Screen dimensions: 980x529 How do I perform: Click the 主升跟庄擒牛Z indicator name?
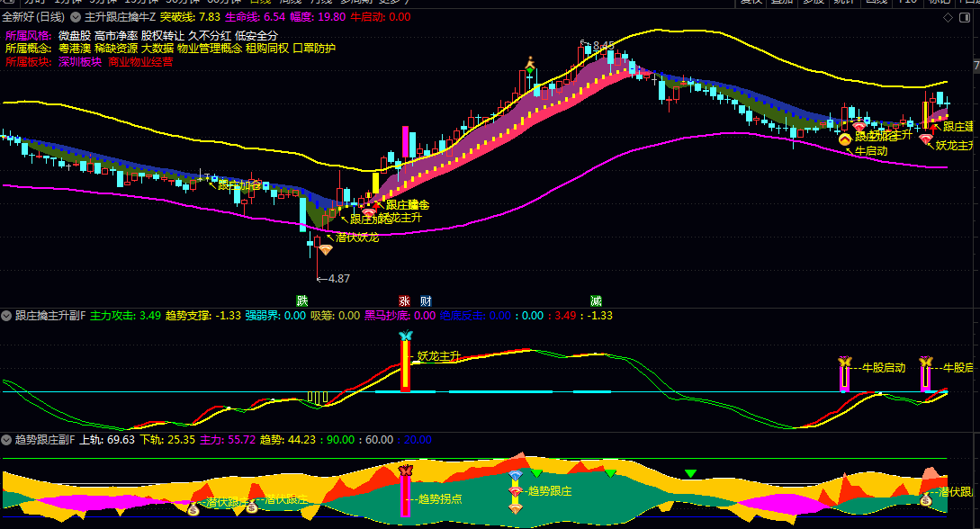point(120,17)
